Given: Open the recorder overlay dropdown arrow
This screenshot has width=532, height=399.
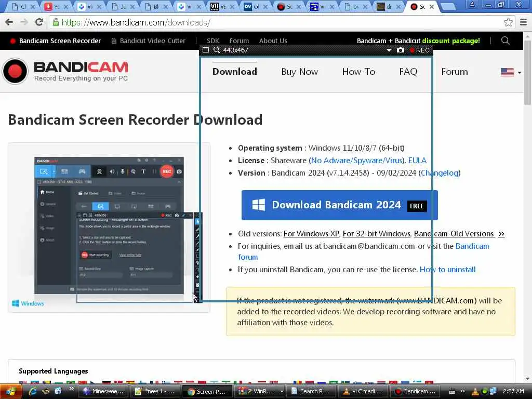Looking at the screenshot, I should [x=389, y=50].
